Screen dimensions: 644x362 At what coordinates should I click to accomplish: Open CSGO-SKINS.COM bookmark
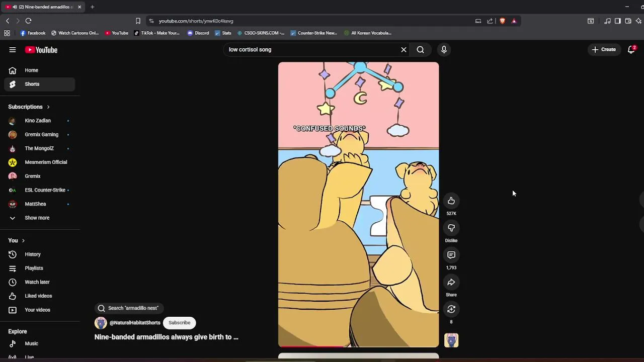[261, 33]
